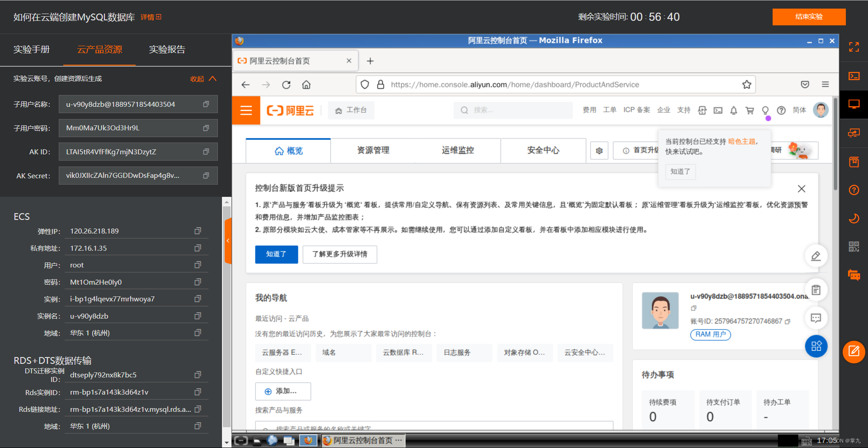Click the user avatar in Aliyun header
Viewport: 868px width, 448px height.
point(821,110)
